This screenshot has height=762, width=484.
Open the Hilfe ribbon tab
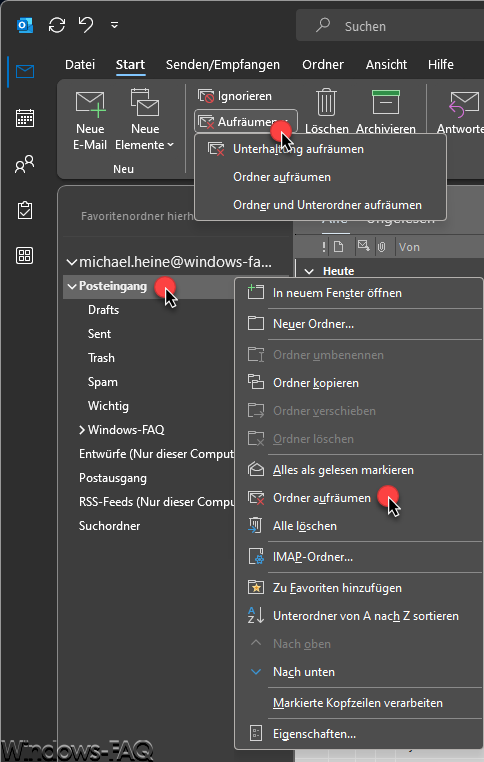[441, 65]
